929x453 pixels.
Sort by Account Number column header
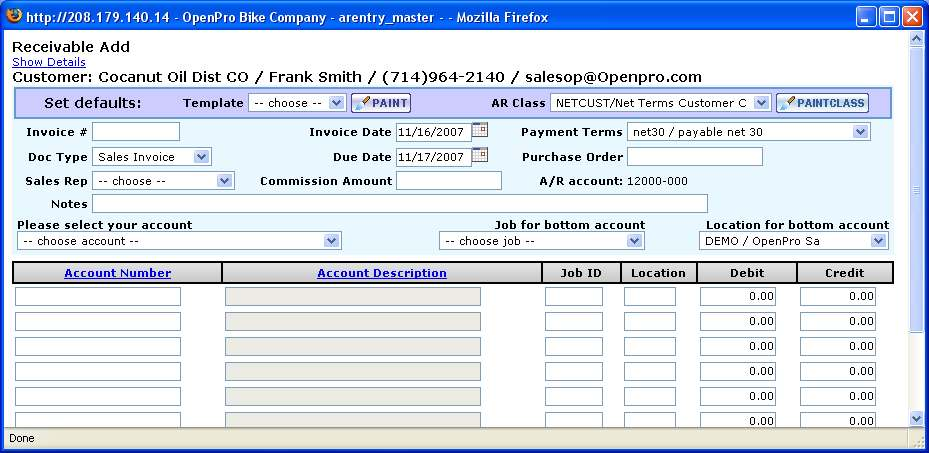point(117,273)
